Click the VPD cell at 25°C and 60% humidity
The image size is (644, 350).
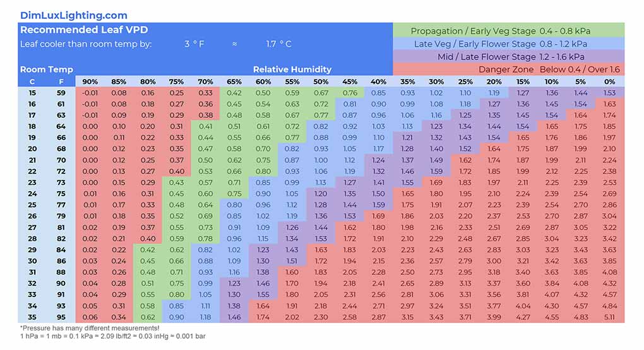[263, 194]
